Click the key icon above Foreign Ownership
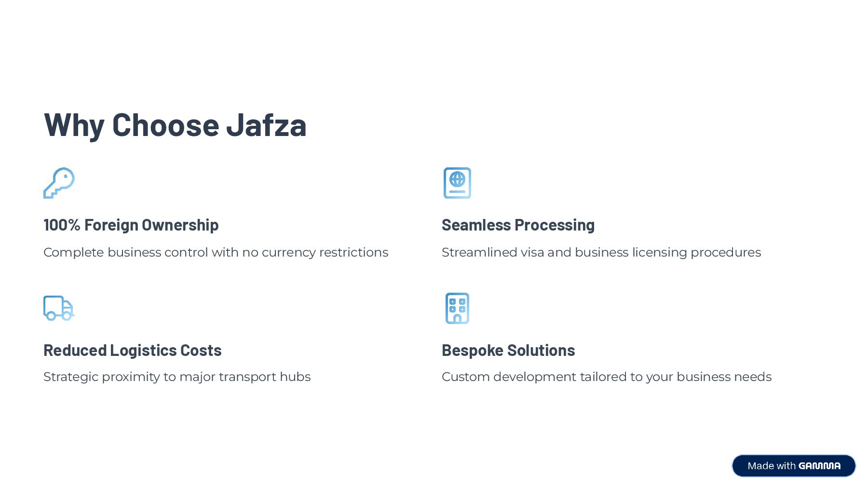Image resolution: width=868 pixels, height=489 pixels. (59, 183)
